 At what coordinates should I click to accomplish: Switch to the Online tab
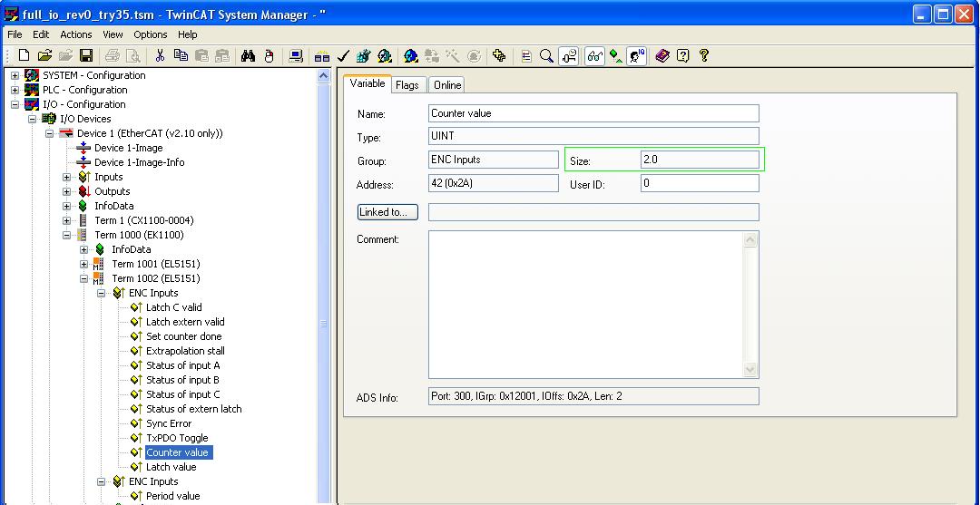(x=447, y=85)
